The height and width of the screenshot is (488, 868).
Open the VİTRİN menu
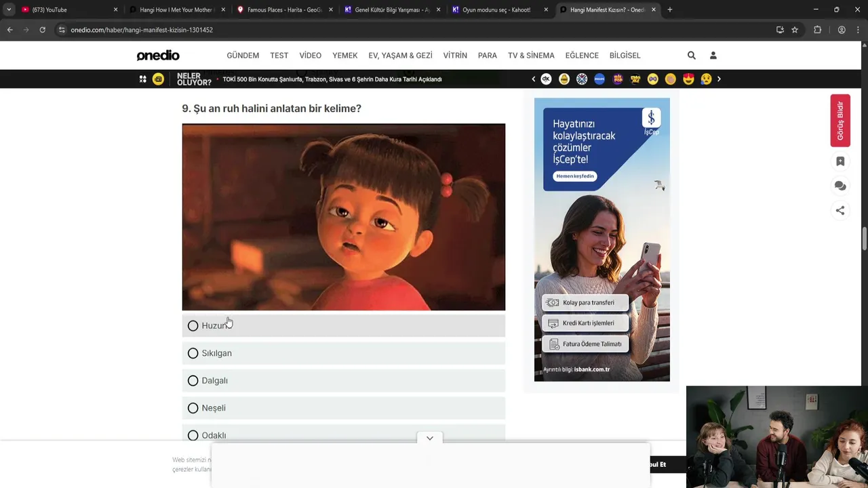455,56
